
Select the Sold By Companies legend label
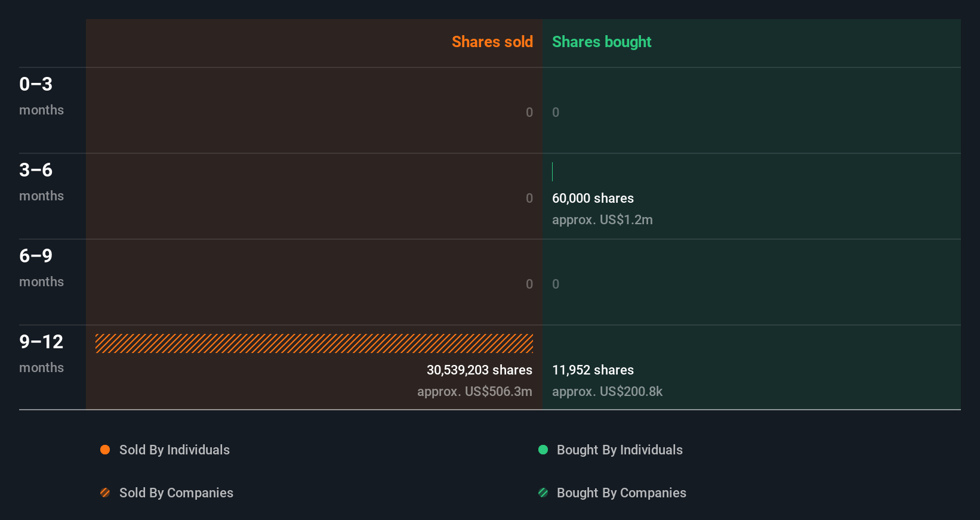(x=176, y=493)
